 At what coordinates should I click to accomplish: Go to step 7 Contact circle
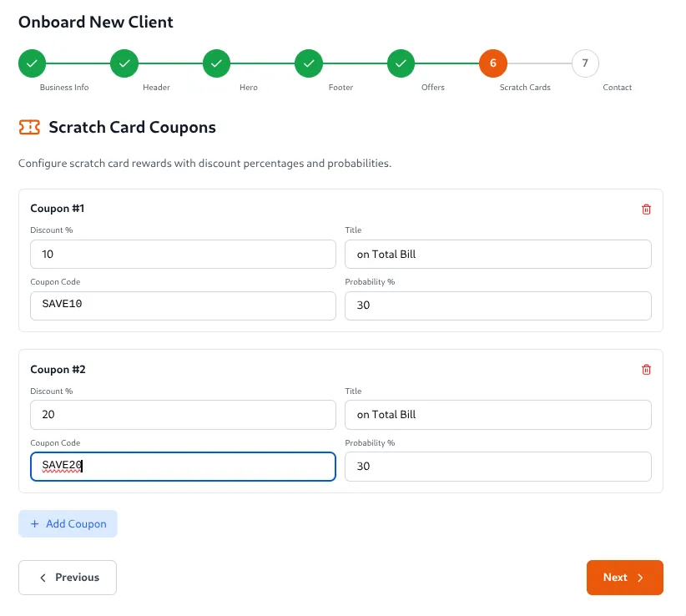(x=585, y=63)
